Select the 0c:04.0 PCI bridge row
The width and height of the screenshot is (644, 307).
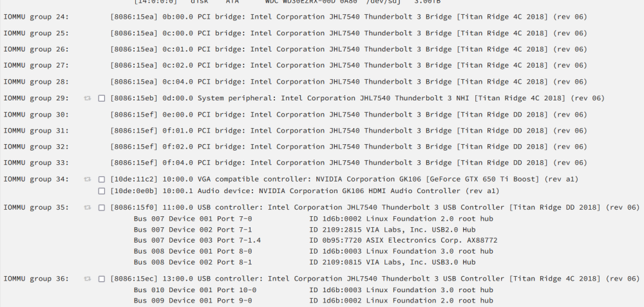348,82
